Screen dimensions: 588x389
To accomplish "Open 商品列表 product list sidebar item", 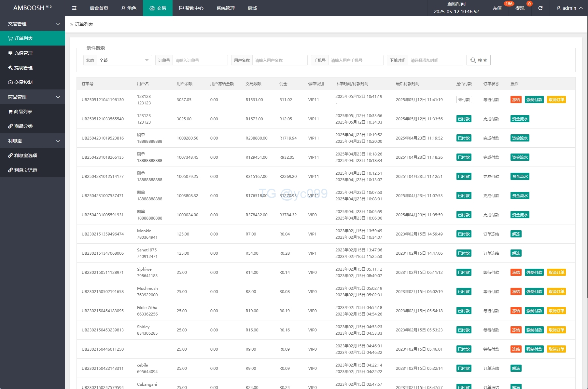I will coord(23,112).
